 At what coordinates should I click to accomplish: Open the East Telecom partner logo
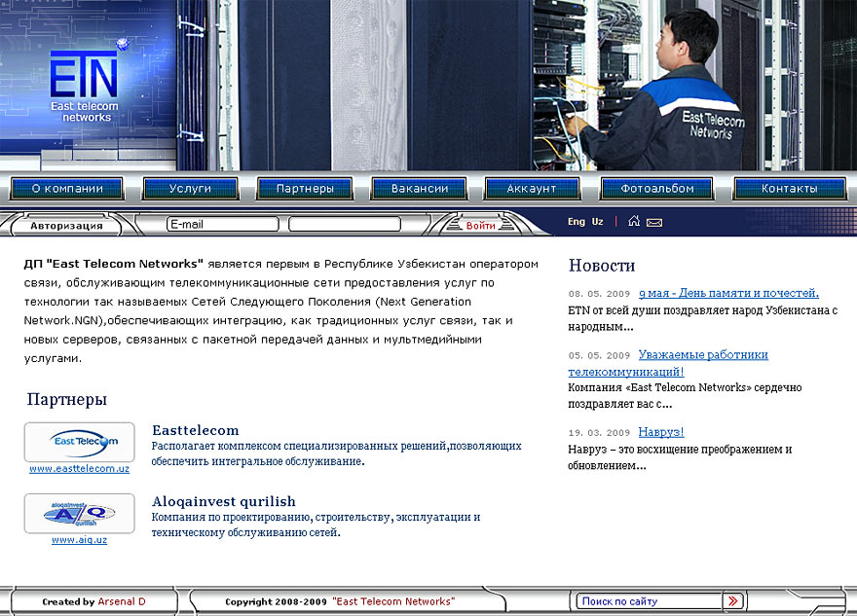click(x=79, y=442)
